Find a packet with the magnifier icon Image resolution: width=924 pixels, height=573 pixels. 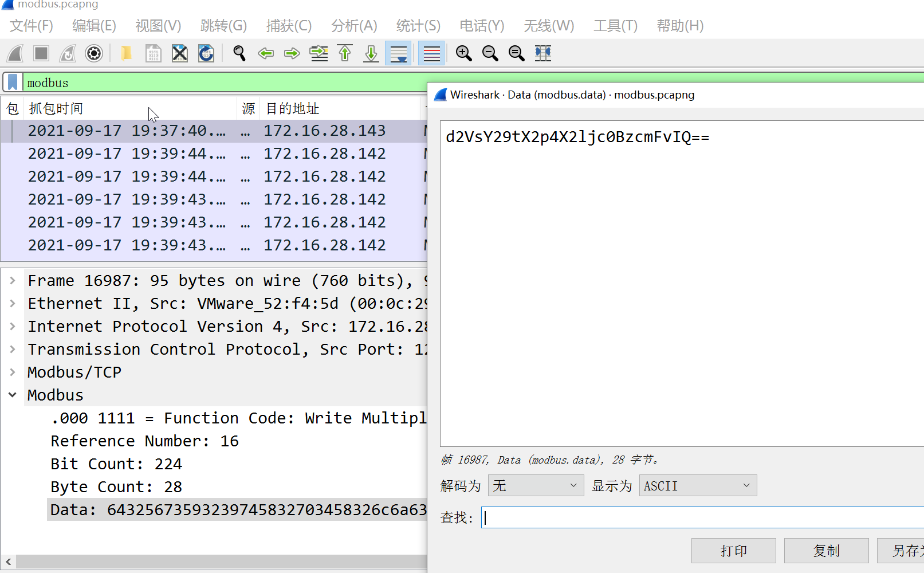pos(239,53)
